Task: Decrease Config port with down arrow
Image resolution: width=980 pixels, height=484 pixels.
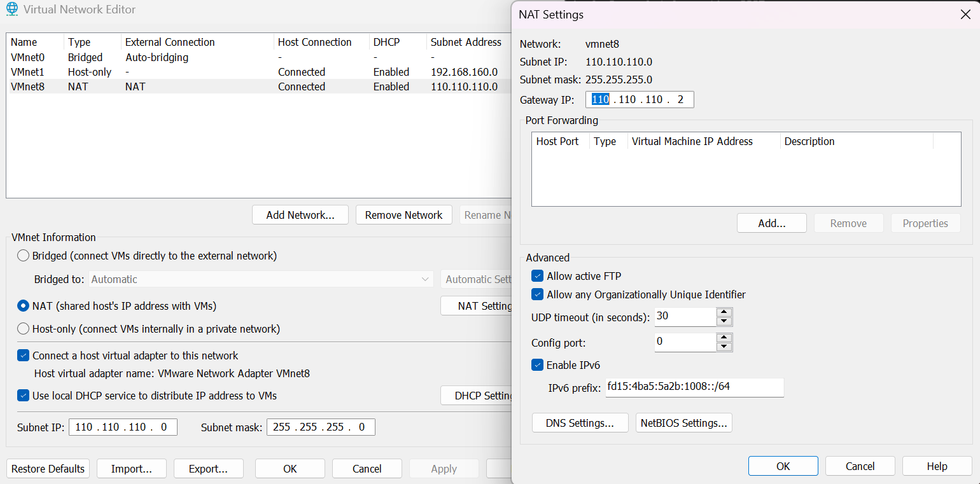Action: click(724, 347)
